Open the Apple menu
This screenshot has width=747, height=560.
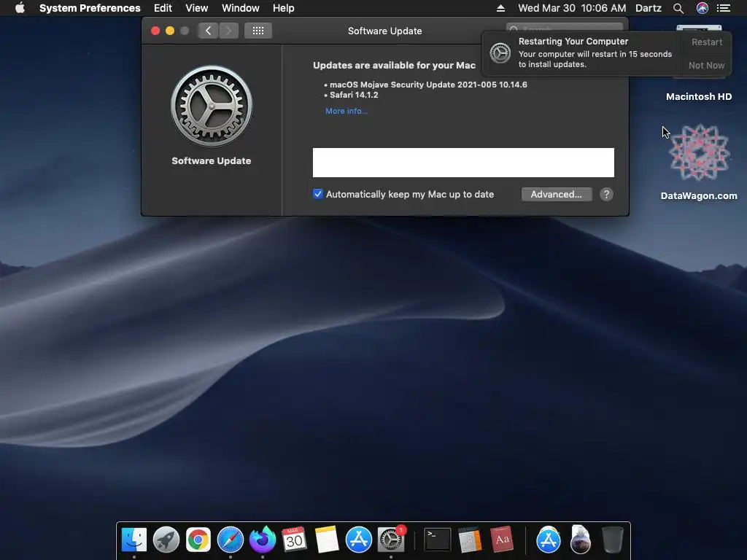(x=20, y=8)
